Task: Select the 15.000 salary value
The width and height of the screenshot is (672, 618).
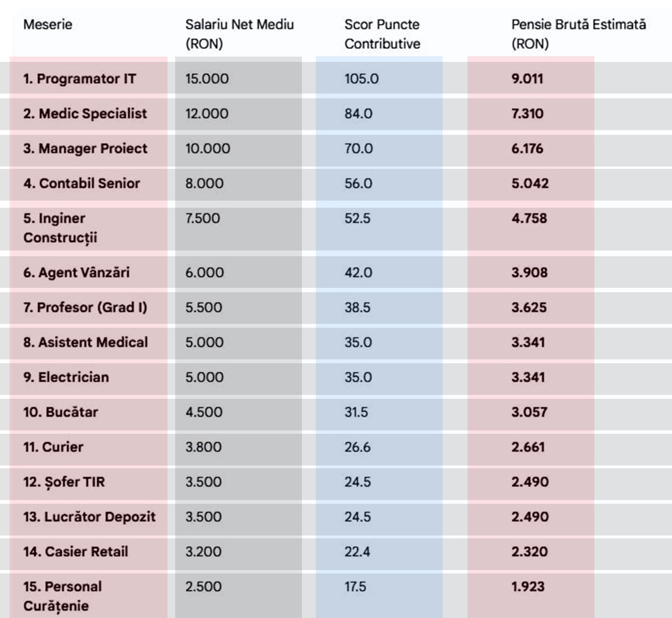Action: (x=207, y=79)
